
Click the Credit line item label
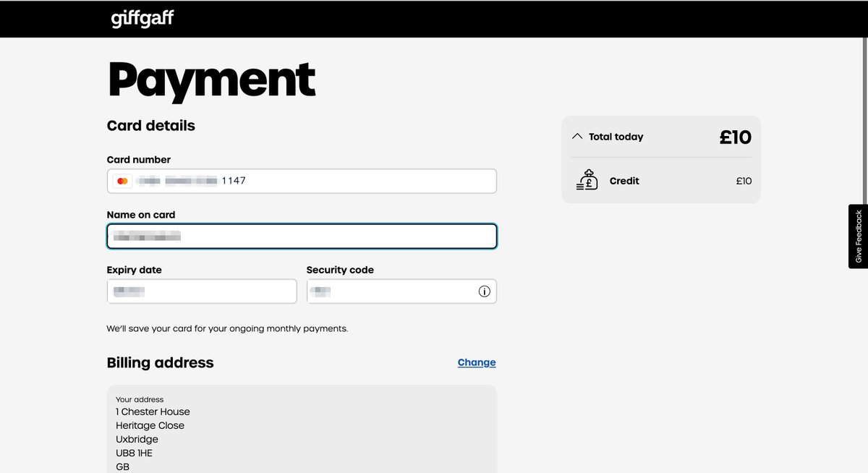(x=624, y=181)
